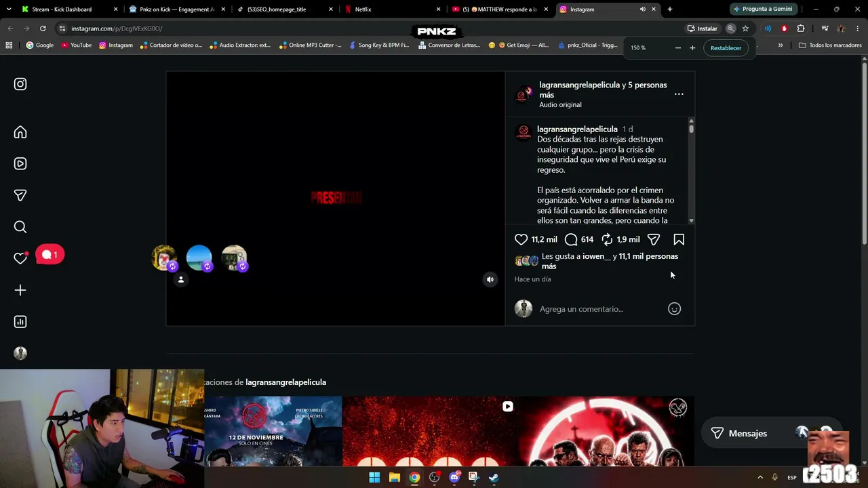Click the create new post plus icon
The width and height of the screenshot is (868, 488).
(x=20, y=290)
